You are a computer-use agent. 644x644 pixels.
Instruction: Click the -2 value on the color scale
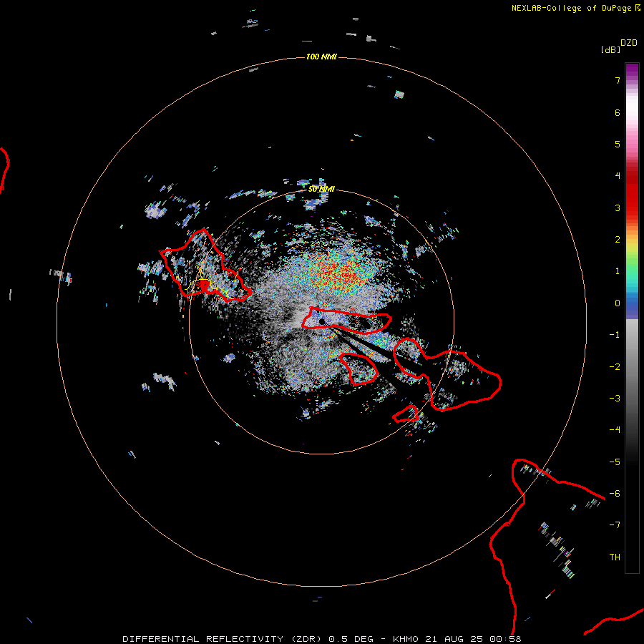(x=615, y=367)
